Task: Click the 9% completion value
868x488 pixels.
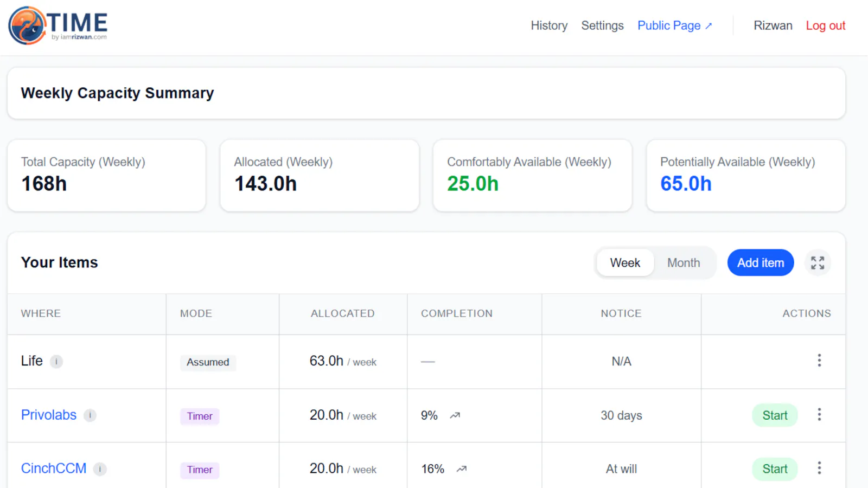Action: [429, 415]
